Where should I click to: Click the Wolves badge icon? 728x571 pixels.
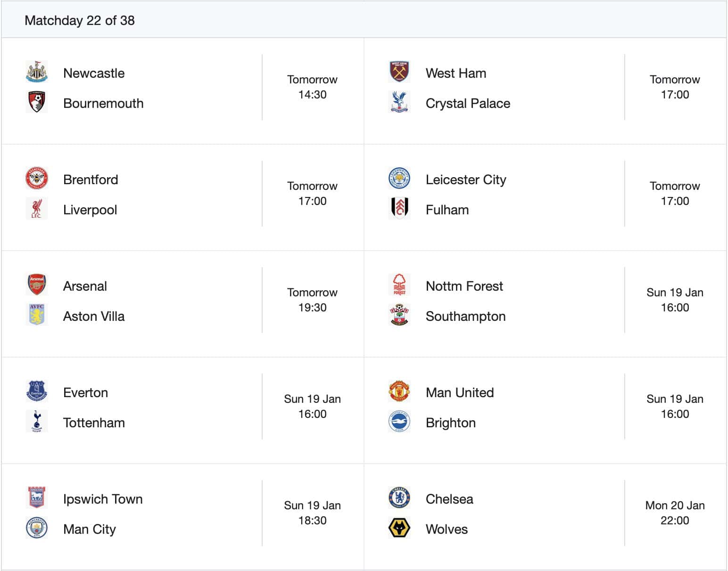click(x=399, y=528)
